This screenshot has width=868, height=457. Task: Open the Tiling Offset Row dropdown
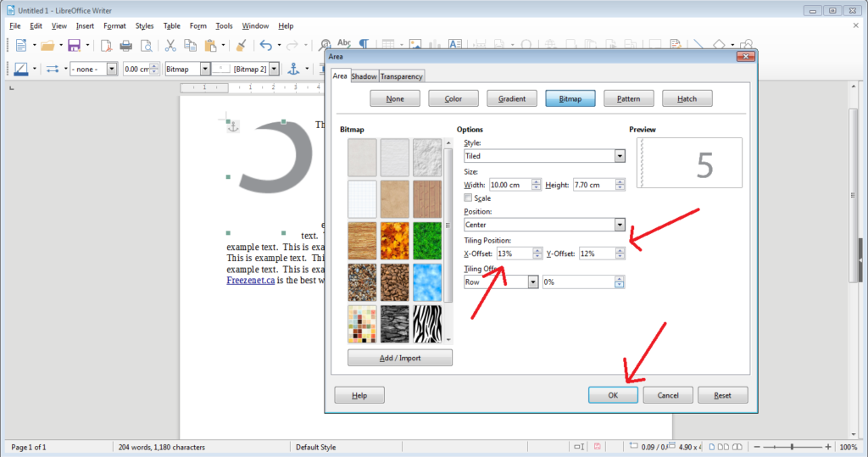click(x=532, y=281)
